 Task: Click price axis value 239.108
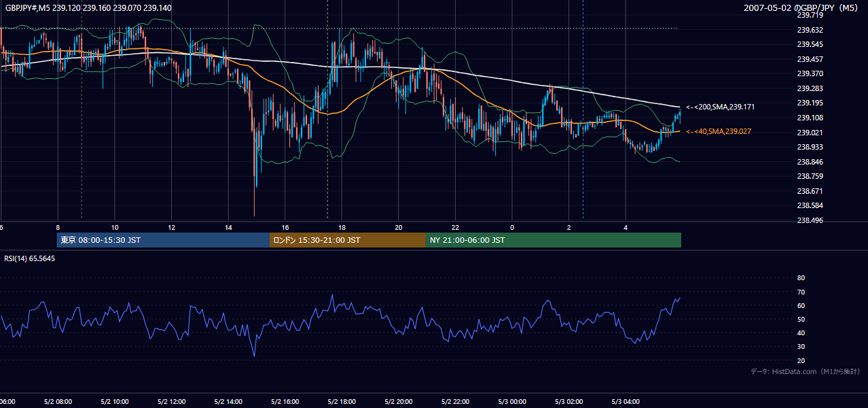810,118
